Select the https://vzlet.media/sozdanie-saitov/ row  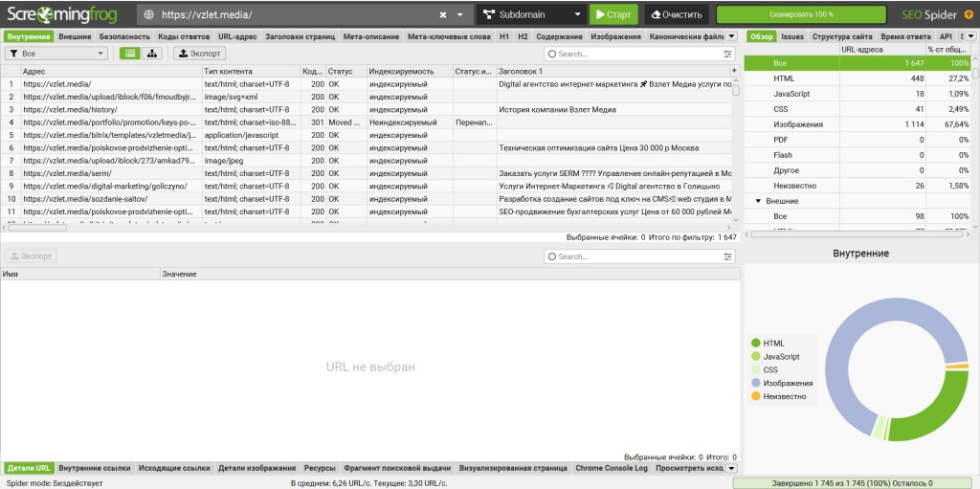[366, 199]
